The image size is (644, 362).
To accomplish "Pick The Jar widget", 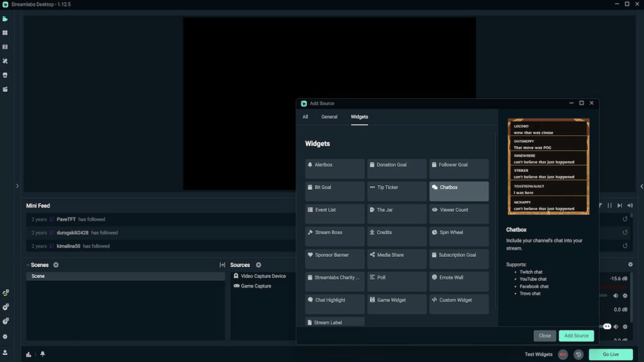I will click(x=397, y=214).
